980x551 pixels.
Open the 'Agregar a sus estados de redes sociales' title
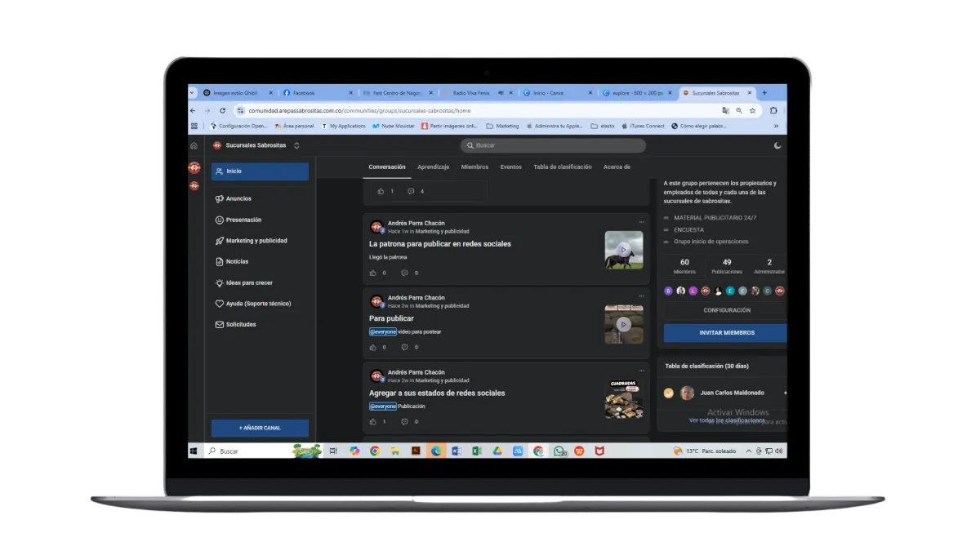pos(437,393)
